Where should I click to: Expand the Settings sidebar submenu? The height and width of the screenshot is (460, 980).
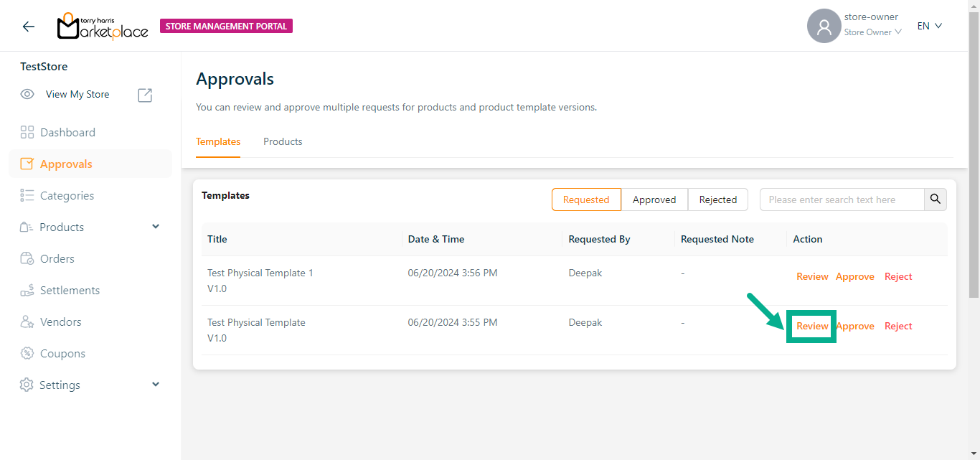(156, 385)
